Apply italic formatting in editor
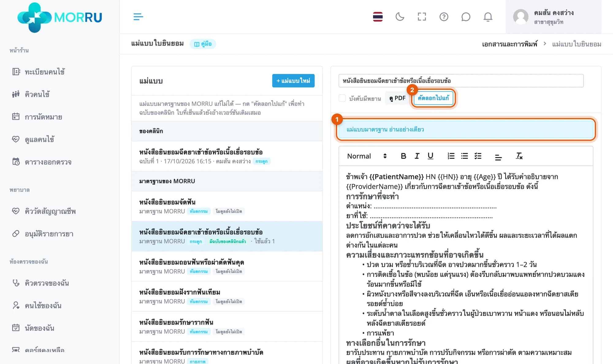This screenshot has height=364, width=613. 417,156
